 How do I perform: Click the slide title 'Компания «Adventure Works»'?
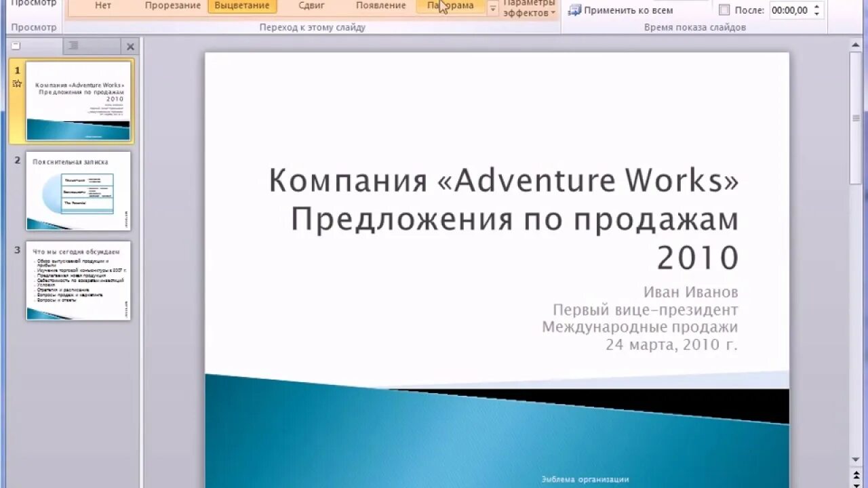(x=504, y=180)
